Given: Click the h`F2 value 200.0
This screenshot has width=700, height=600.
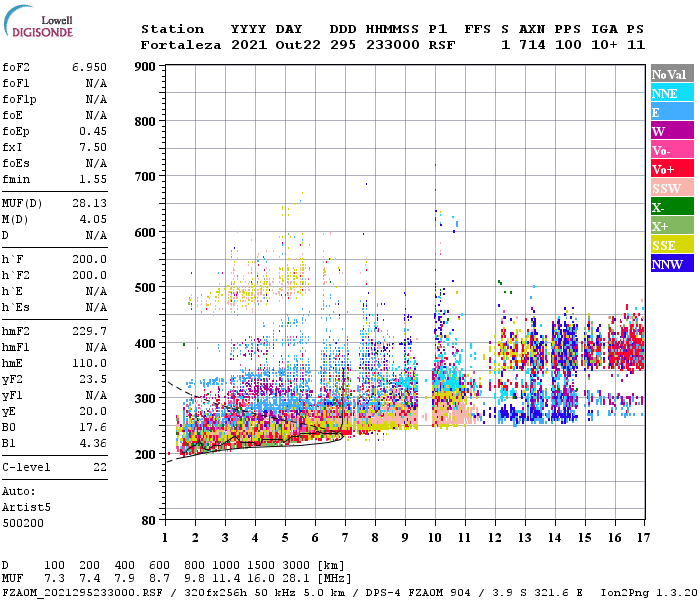Looking at the screenshot, I should [x=89, y=275].
